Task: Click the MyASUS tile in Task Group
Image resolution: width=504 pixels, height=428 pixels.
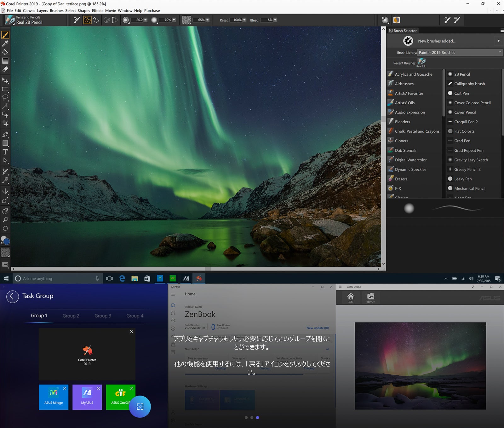Action: [87, 397]
